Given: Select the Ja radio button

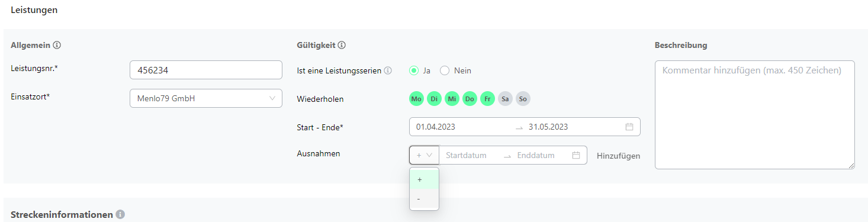Looking at the screenshot, I should click(414, 70).
